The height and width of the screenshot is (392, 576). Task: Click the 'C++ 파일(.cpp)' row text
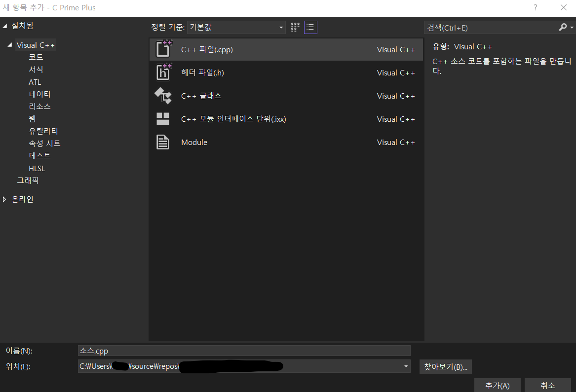(207, 49)
